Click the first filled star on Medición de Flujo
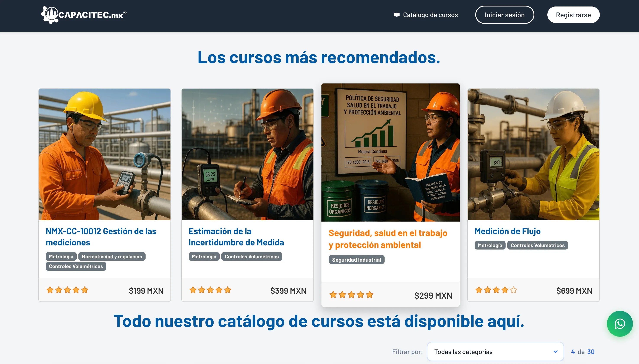 click(479, 290)
